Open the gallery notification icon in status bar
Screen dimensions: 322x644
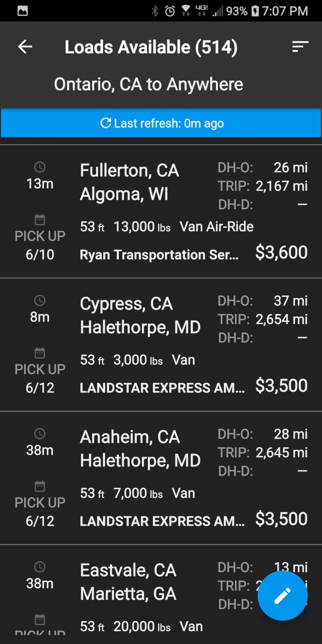pyautogui.click(x=23, y=11)
